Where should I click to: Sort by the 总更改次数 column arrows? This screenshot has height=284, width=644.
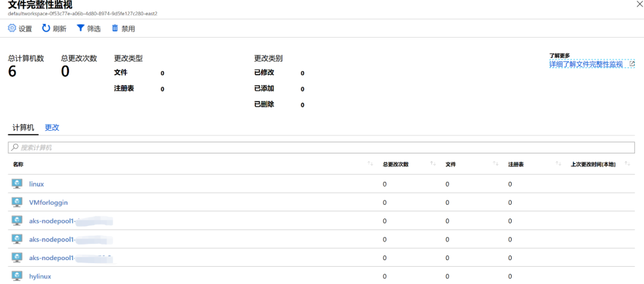pyautogui.click(x=433, y=164)
